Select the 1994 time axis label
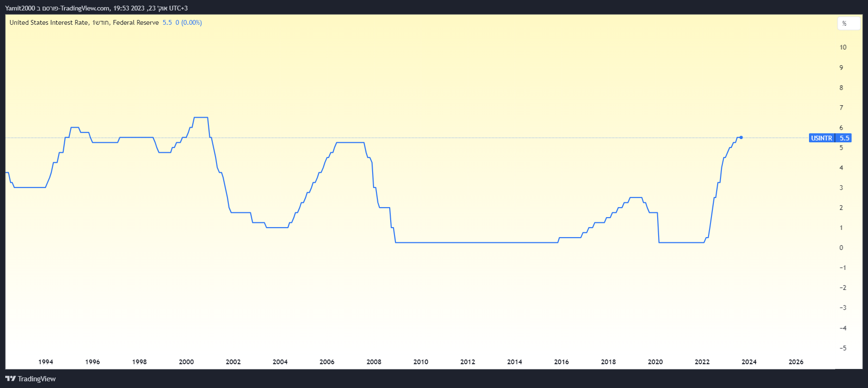Screen dimensions: 868x388 46,362
